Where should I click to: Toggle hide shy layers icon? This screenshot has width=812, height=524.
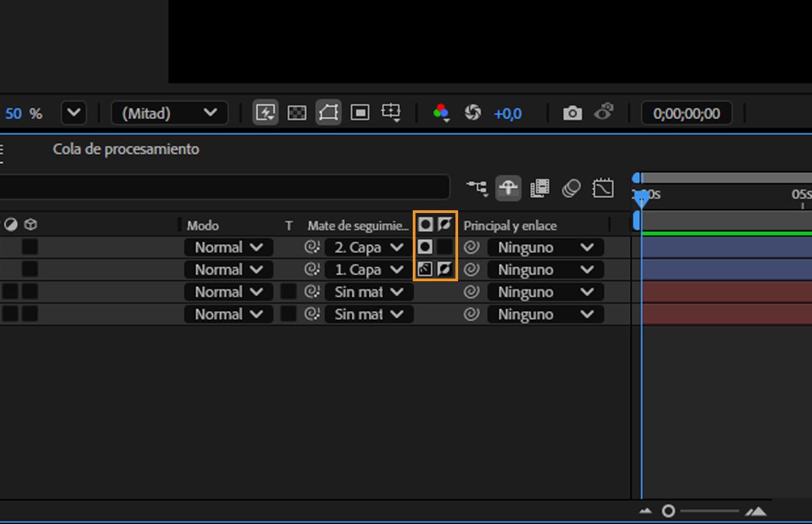[508, 188]
